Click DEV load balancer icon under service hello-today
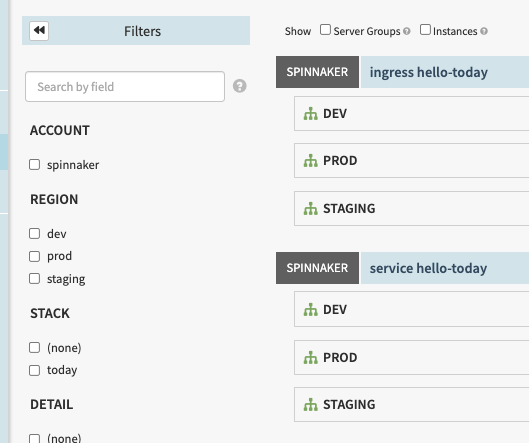 tap(310, 309)
